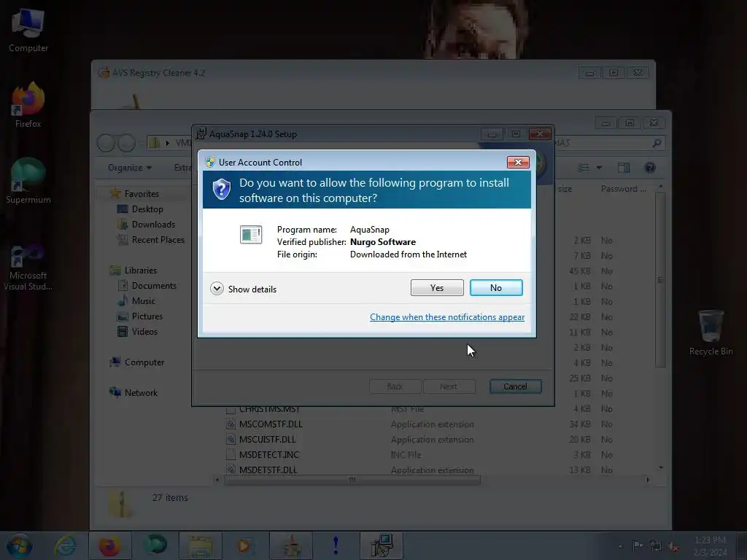This screenshot has height=560, width=747.
Task: Select the MSCUISTF.DLL file in Explorer
Action: click(267, 440)
